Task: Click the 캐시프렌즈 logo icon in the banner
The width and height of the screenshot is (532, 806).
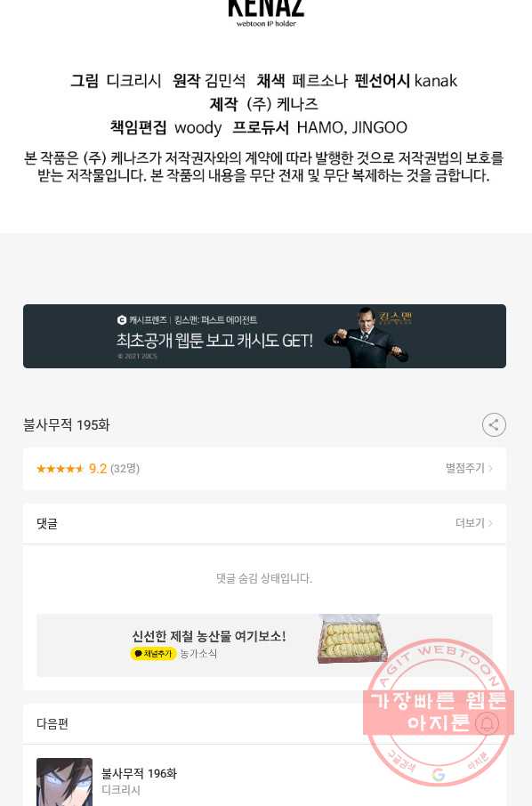Action: (122, 320)
